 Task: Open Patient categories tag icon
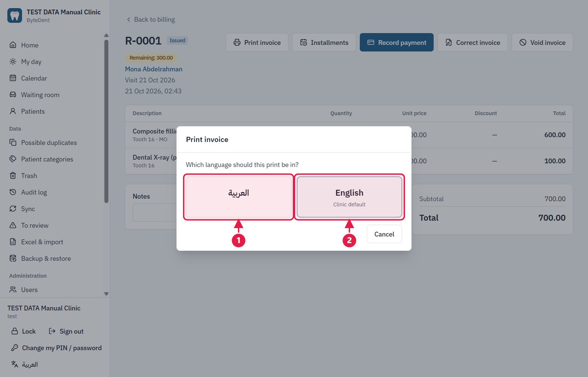pyautogui.click(x=13, y=159)
